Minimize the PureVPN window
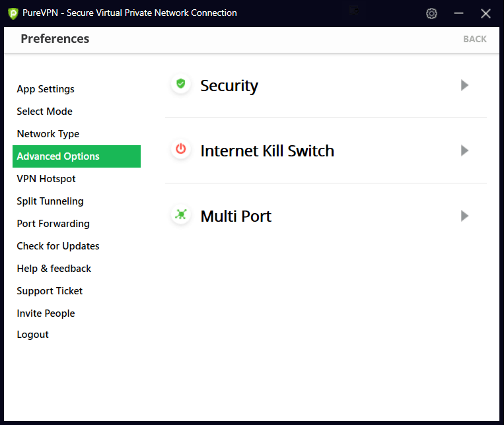The width and height of the screenshot is (504, 425). tap(458, 13)
